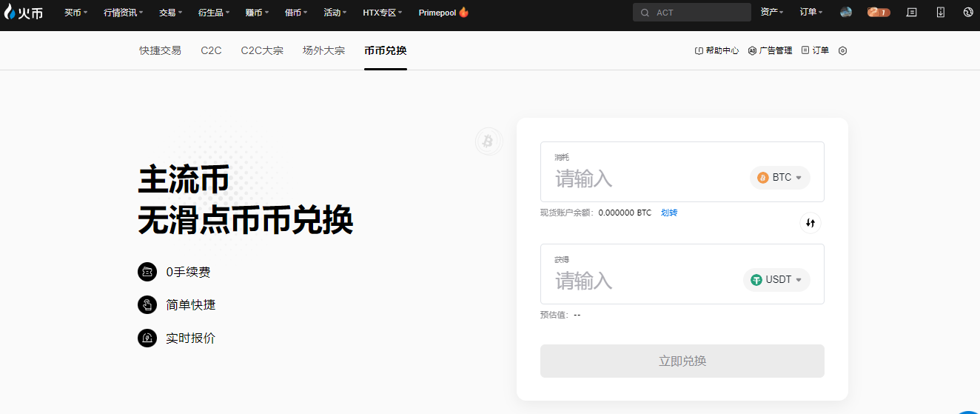
Task: Open the 资产 assets dropdown
Action: point(772,13)
